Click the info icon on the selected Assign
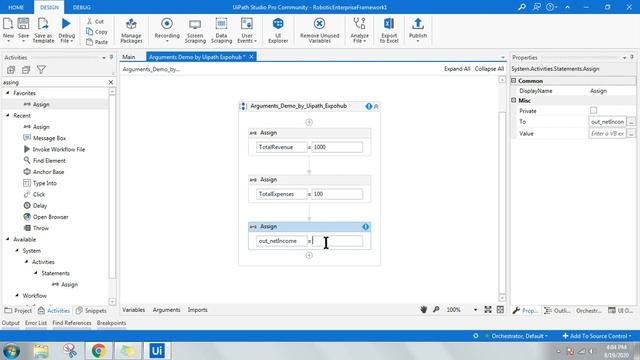The image size is (640, 360). tap(365, 227)
